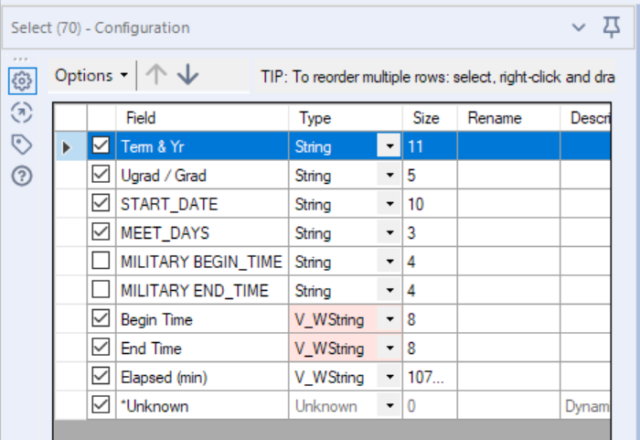640x440 pixels.
Task: Open the Navigation target icon tab
Action: (22, 113)
